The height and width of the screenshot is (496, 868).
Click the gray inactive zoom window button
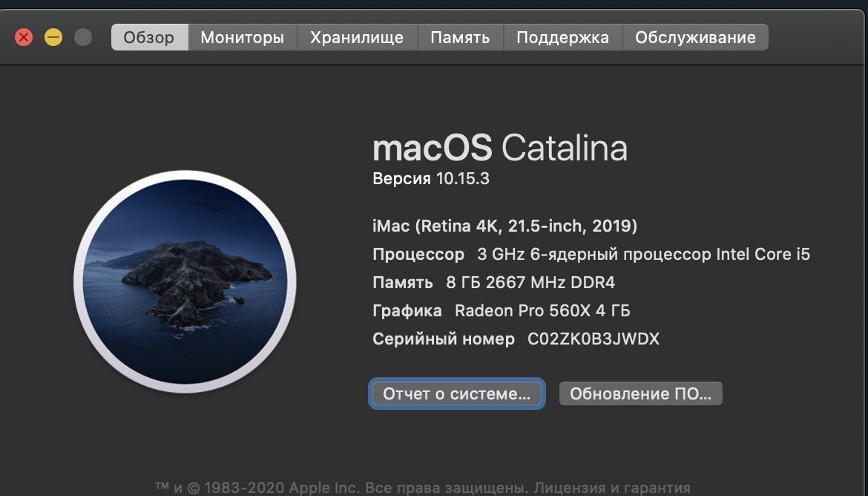83,37
